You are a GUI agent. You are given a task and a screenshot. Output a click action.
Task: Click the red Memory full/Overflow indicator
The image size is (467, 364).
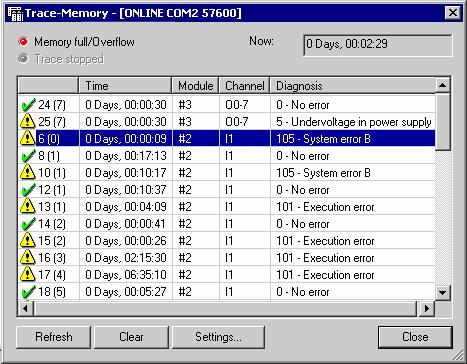23,42
